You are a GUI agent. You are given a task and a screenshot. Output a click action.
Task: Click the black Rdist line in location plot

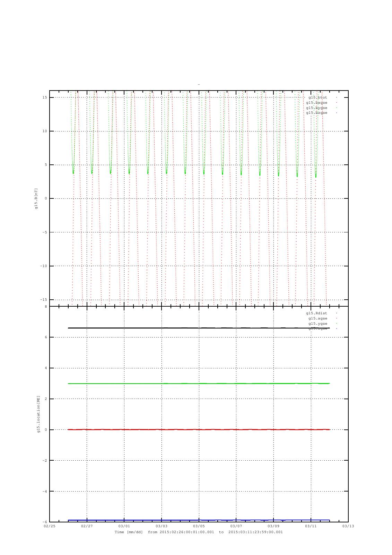click(x=199, y=328)
